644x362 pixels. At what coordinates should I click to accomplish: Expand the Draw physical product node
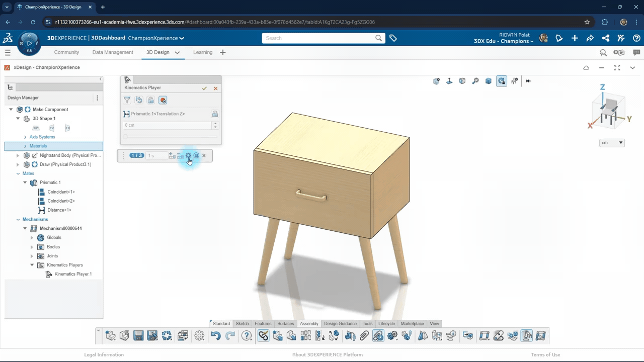coord(18,164)
